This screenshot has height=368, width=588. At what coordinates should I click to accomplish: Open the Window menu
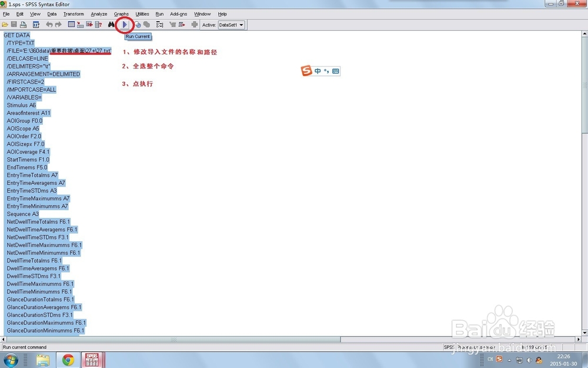point(202,14)
